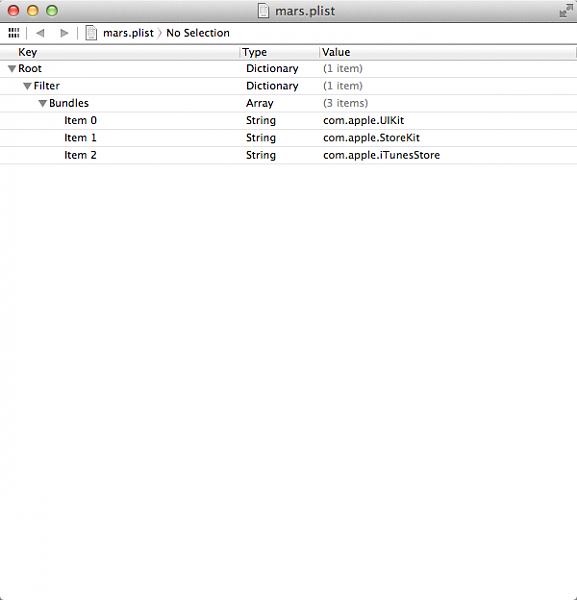This screenshot has height=600, width=577.
Task: Click the com.apple.UIKit value
Action: (x=363, y=121)
